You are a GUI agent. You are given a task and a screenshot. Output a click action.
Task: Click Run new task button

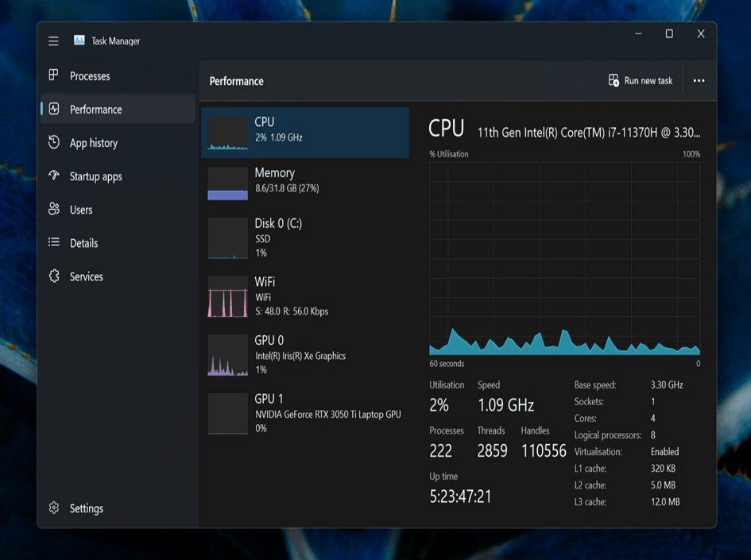tap(641, 80)
